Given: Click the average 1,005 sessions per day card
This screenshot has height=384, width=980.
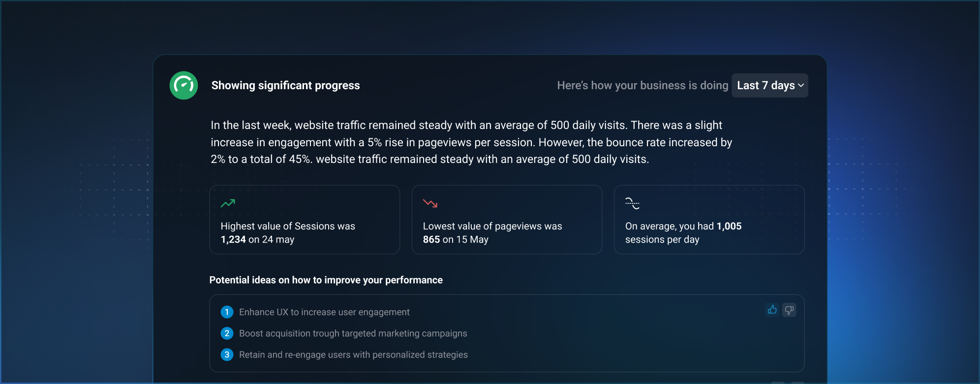Looking at the screenshot, I should (x=708, y=220).
